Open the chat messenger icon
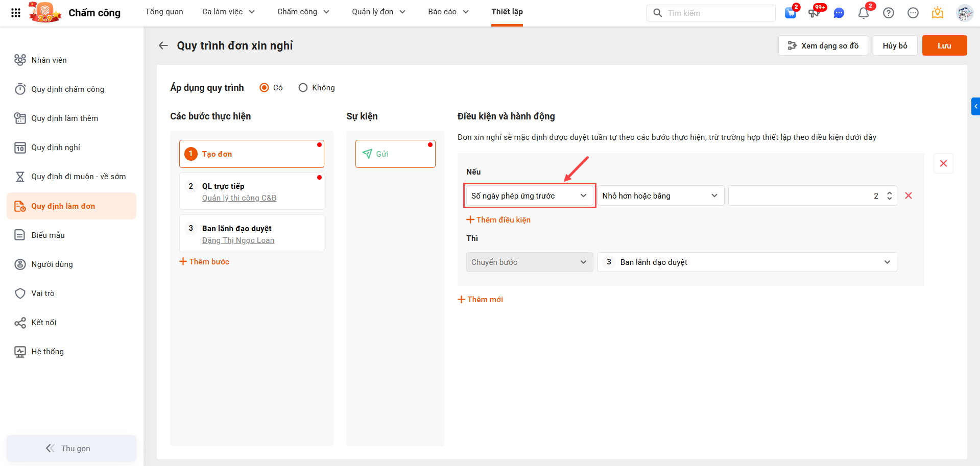This screenshot has height=466, width=980. [x=839, y=13]
